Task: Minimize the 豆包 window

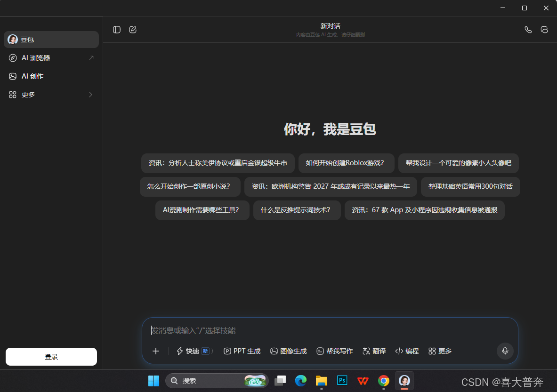Action: point(503,8)
